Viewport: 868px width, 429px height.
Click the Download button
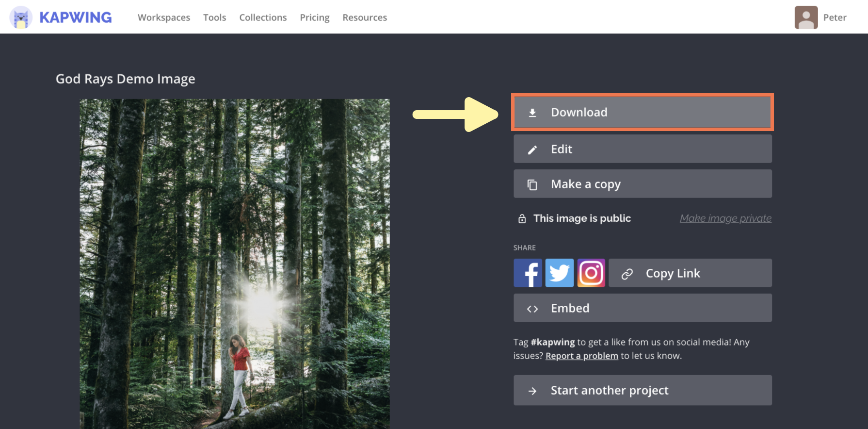643,112
